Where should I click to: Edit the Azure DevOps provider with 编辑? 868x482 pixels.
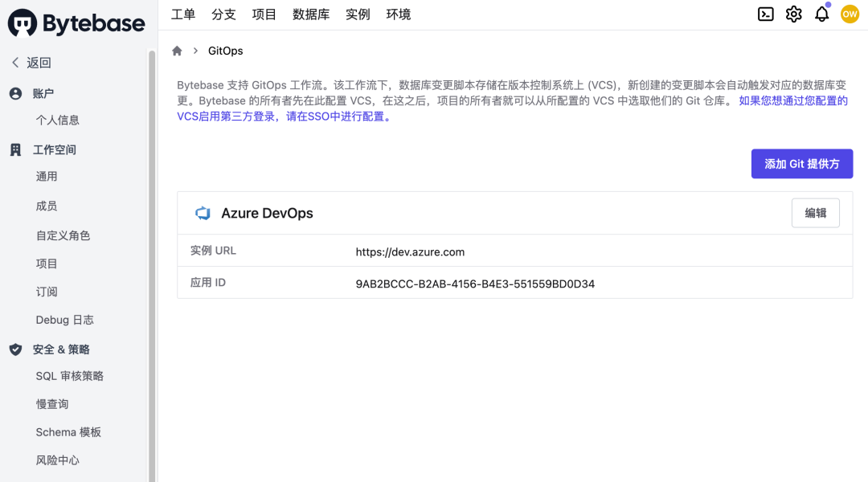pos(816,213)
